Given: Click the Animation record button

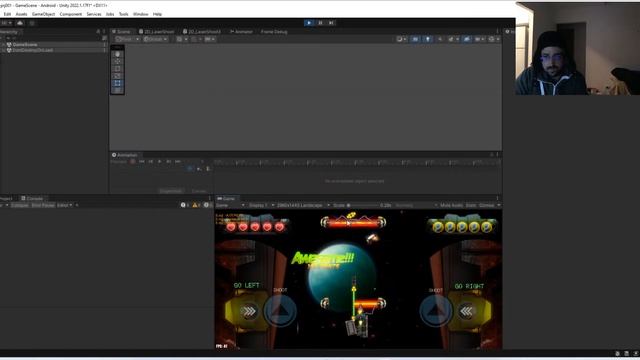Looking at the screenshot, I should click(x=133, y=162).
